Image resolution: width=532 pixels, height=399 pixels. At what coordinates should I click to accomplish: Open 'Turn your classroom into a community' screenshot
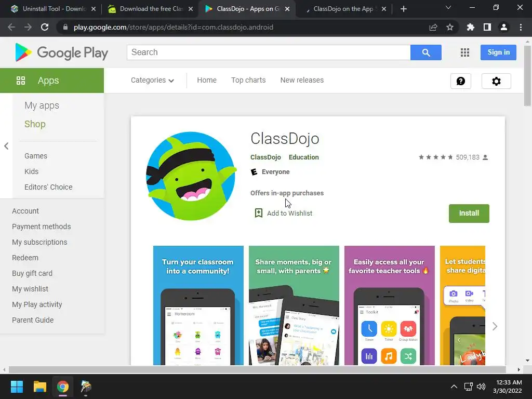[198, 305]
